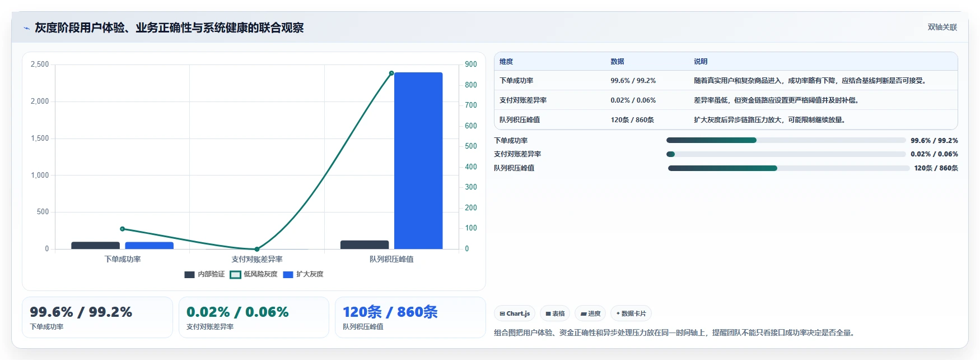Click the blue 扩大灰度 bar for 下单成功率
Screen dimensions: 980x360
coord(150,245)
